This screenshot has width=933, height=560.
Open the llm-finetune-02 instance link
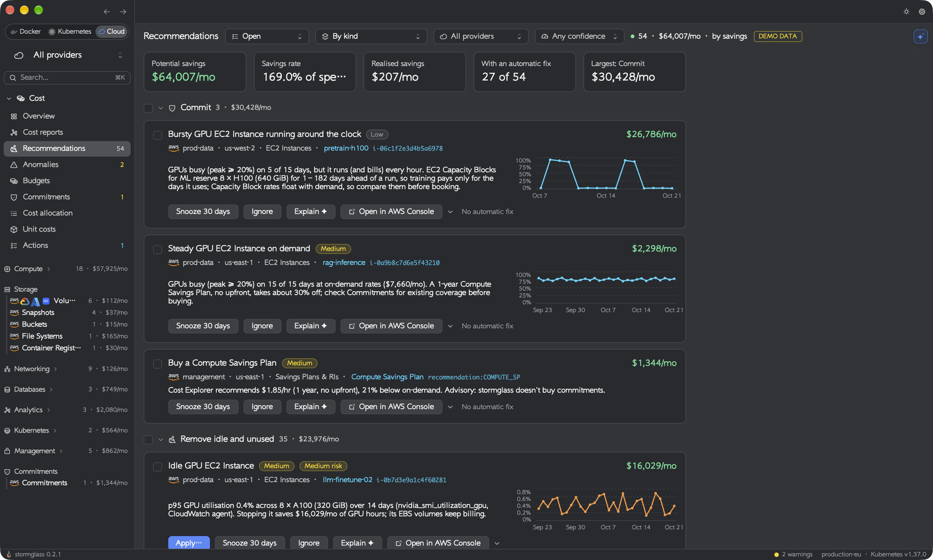[347, 480]
